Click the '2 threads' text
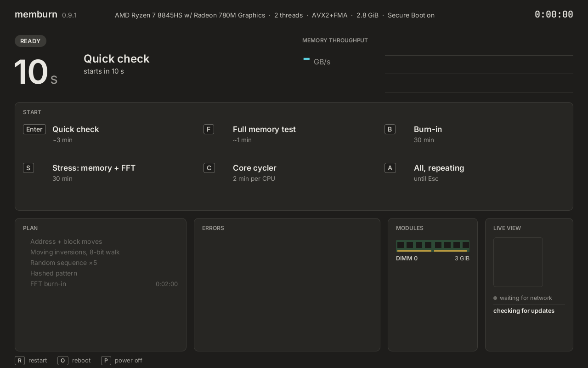 click(x=288, y=15)
